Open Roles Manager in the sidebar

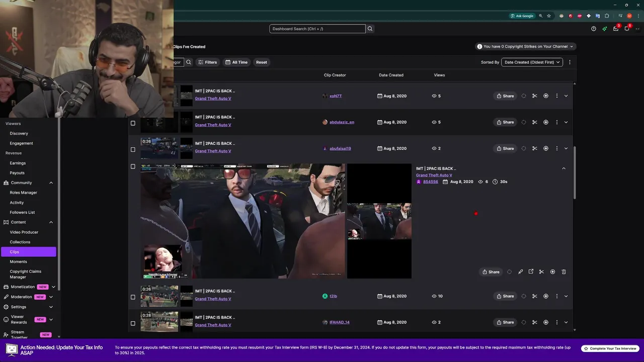pyautogui.click(x=24, y=193)
